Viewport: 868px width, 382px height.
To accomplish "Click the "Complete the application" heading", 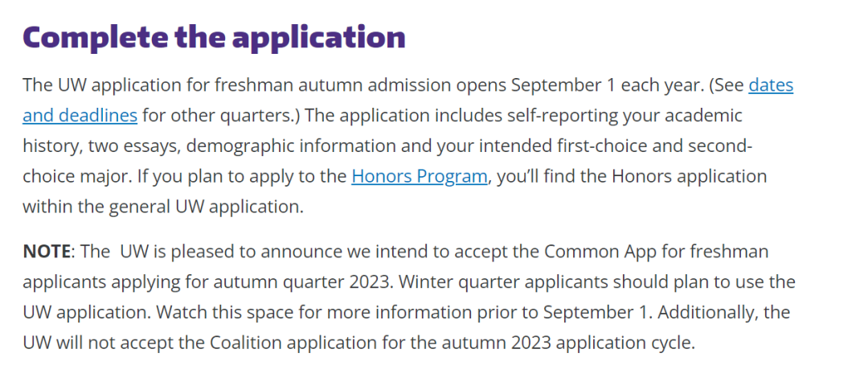I will pyautogui.click(x=214, y=37).
